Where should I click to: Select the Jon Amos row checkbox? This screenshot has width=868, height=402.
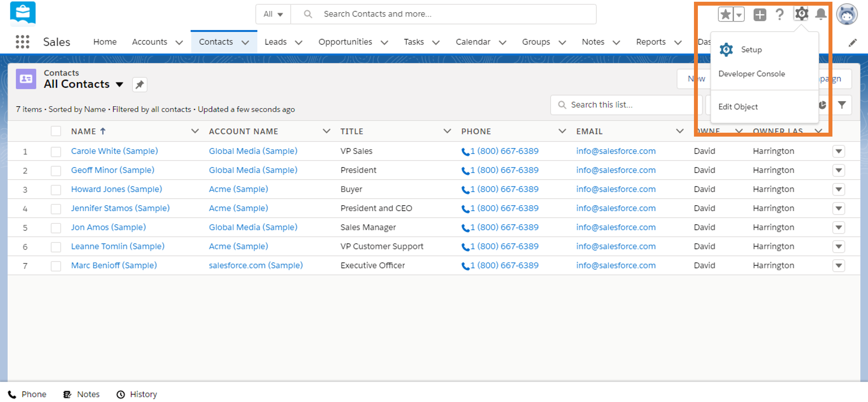[x=56, y=228]
